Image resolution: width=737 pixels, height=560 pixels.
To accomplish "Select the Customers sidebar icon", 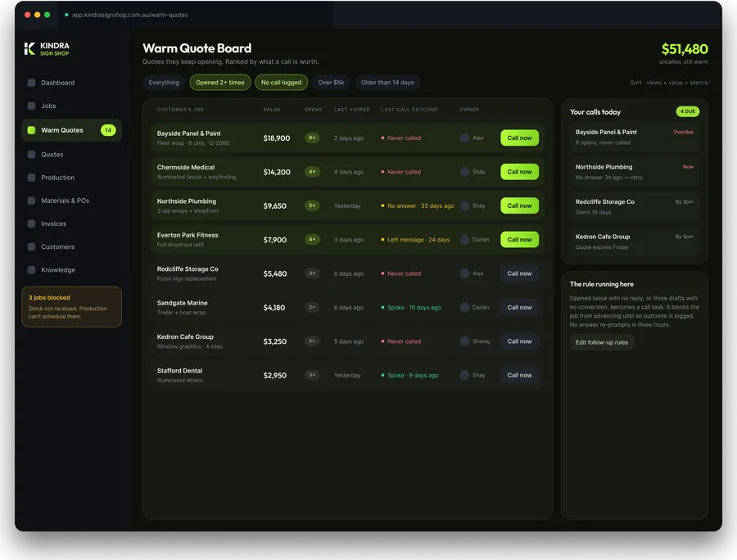I will coord(31,246).
